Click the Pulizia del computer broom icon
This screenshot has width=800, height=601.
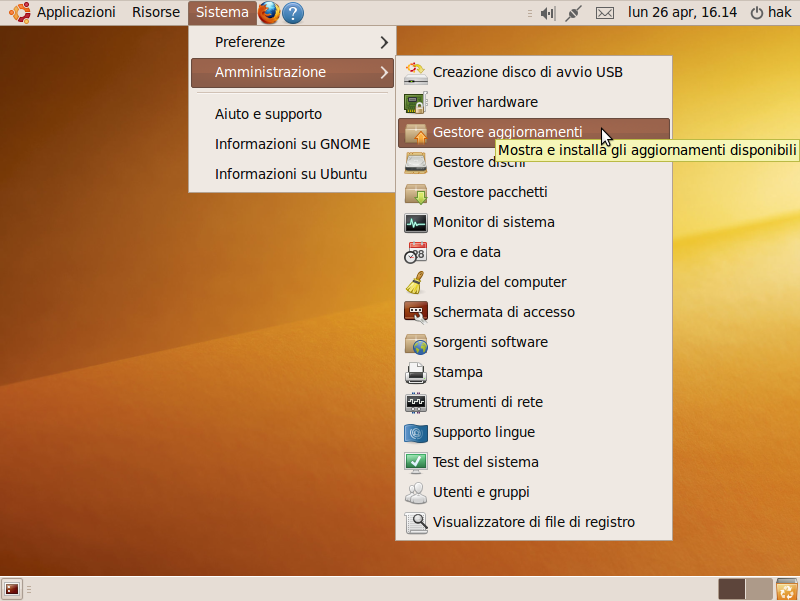[x=415, y=283]
